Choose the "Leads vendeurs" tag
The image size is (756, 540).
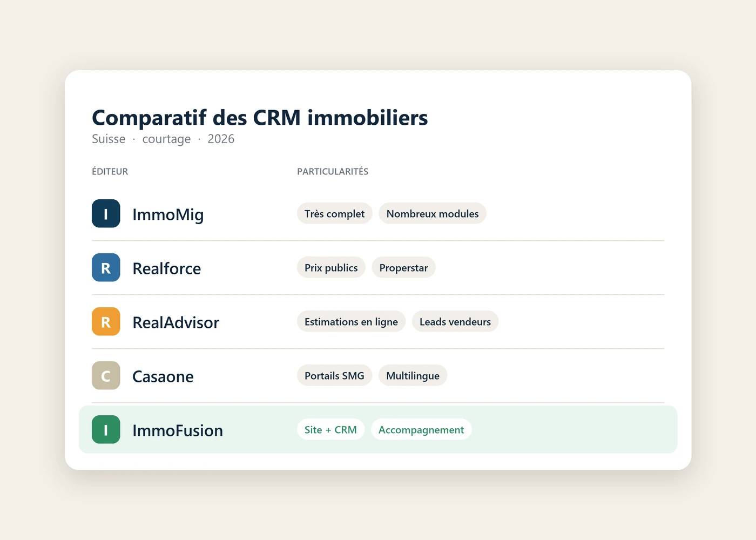(455, 321)
